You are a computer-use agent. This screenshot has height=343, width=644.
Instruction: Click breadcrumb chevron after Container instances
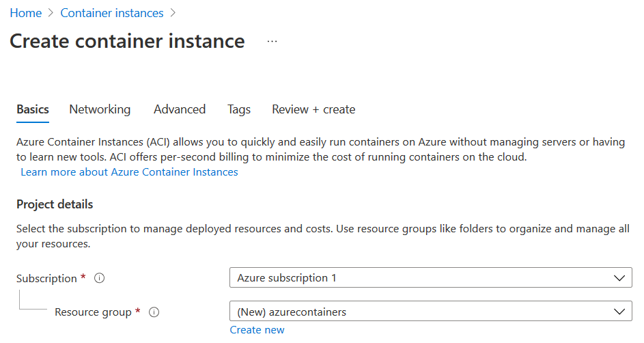[173, 14]
